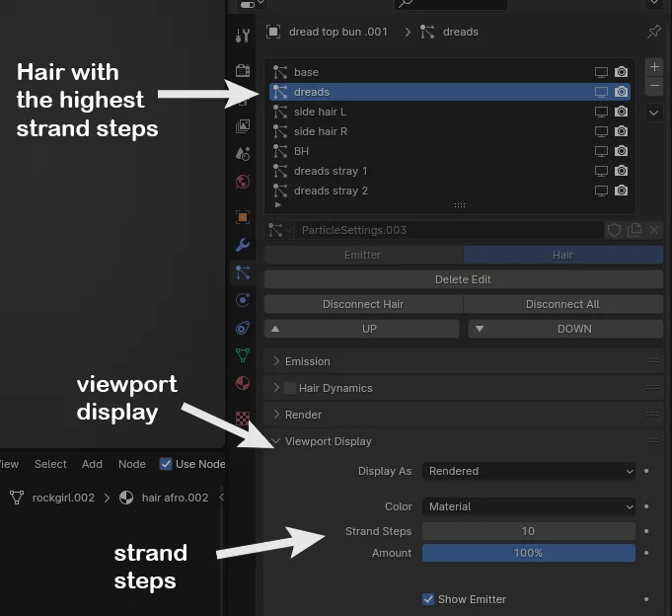Expand the particle list filter triangle
Viewport: 672px width, 616px height.
pos(277,205)
